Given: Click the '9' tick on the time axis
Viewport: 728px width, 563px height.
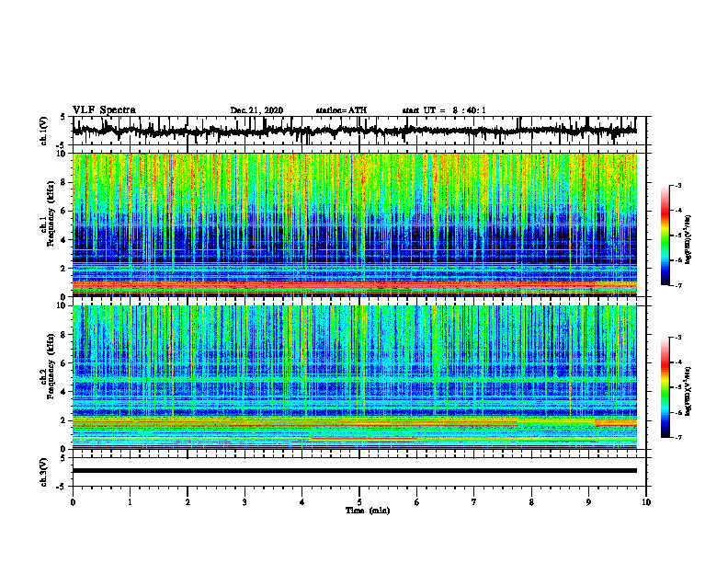Looking at the screenshot, I should tap(588, 502).
